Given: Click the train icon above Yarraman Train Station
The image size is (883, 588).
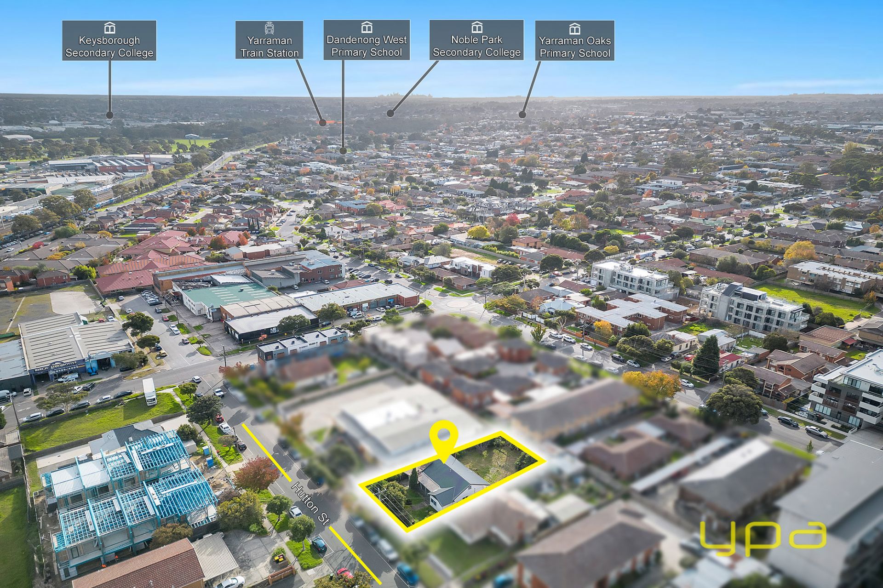Looking at the screenshot, I should point(269,28).
